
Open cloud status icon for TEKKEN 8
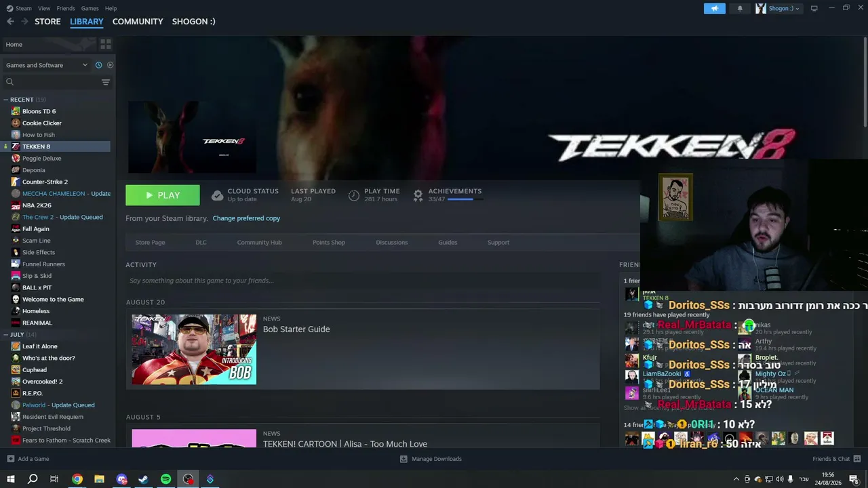pyautogui.click(x=217, y=195)
